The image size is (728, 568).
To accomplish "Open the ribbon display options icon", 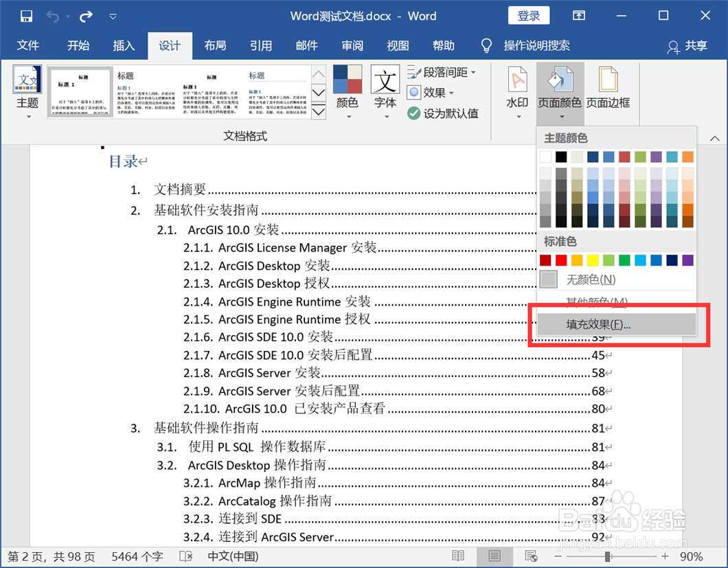I will pos(579,16).
